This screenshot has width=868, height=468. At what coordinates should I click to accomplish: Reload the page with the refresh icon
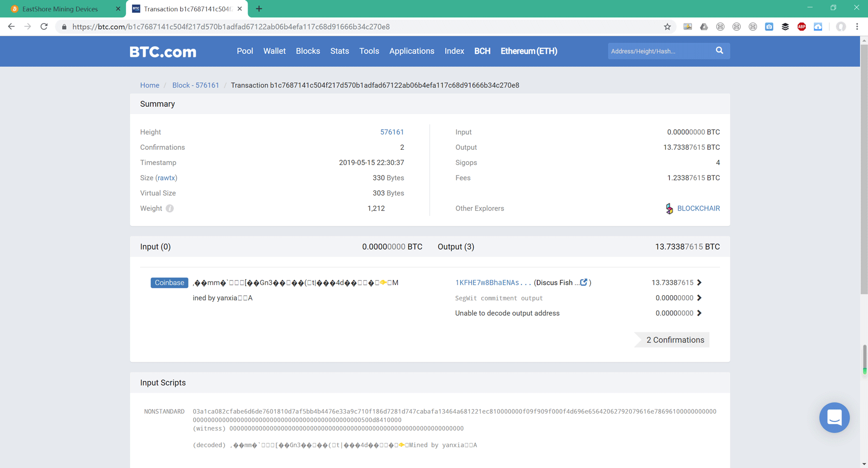click(44, 26)
